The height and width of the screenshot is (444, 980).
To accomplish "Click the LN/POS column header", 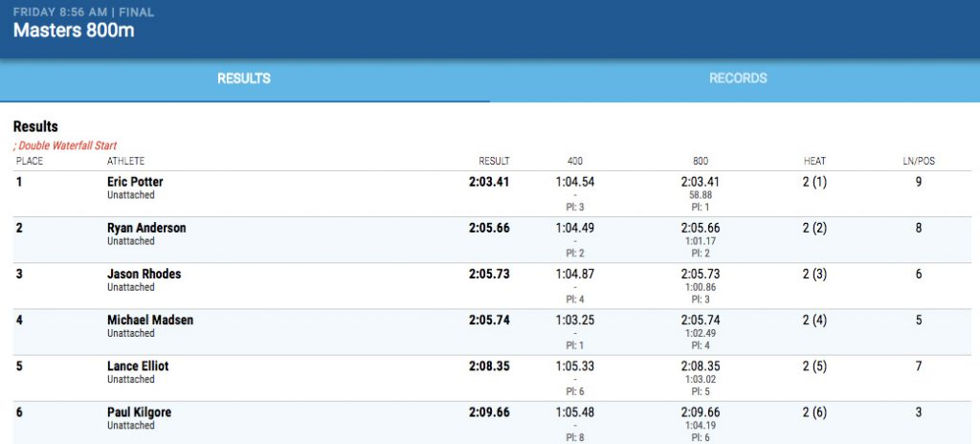I will [x=918, y=162].
